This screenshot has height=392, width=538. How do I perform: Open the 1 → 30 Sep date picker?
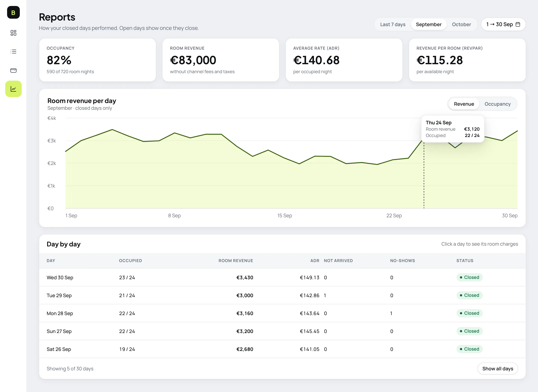click(x=503, y=24)
